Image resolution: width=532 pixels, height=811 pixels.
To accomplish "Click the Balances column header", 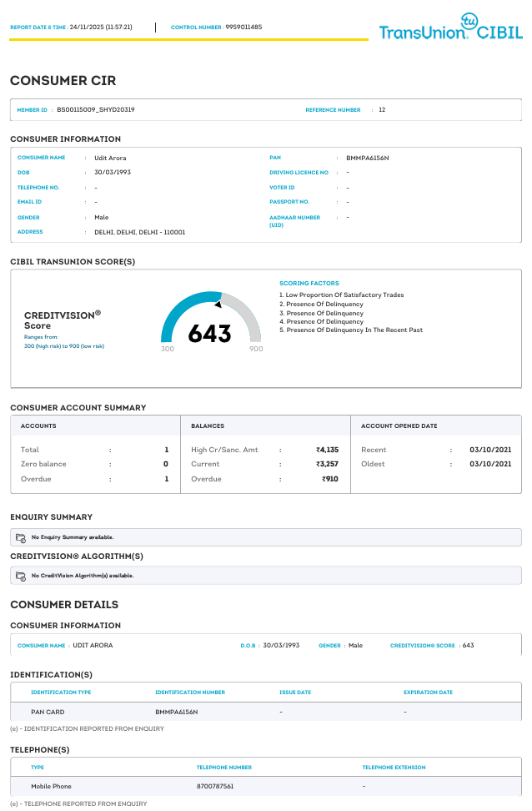I will 208,426.
